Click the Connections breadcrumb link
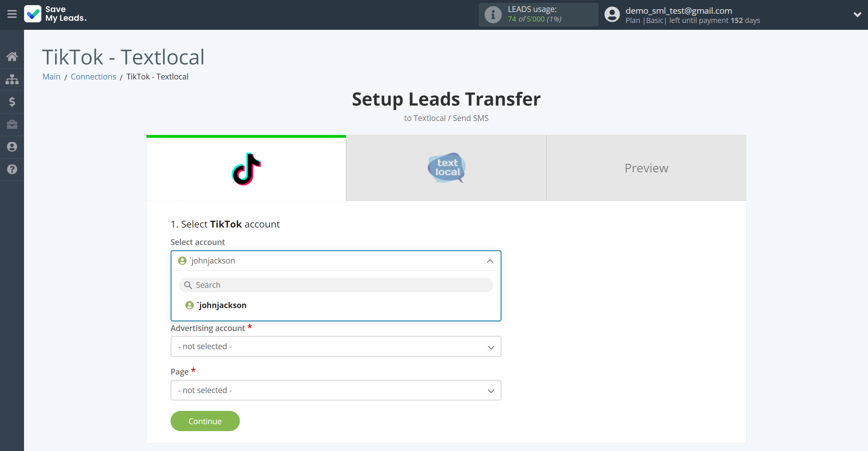This screenshot has height=451, width=868. (x=94, y=76)
